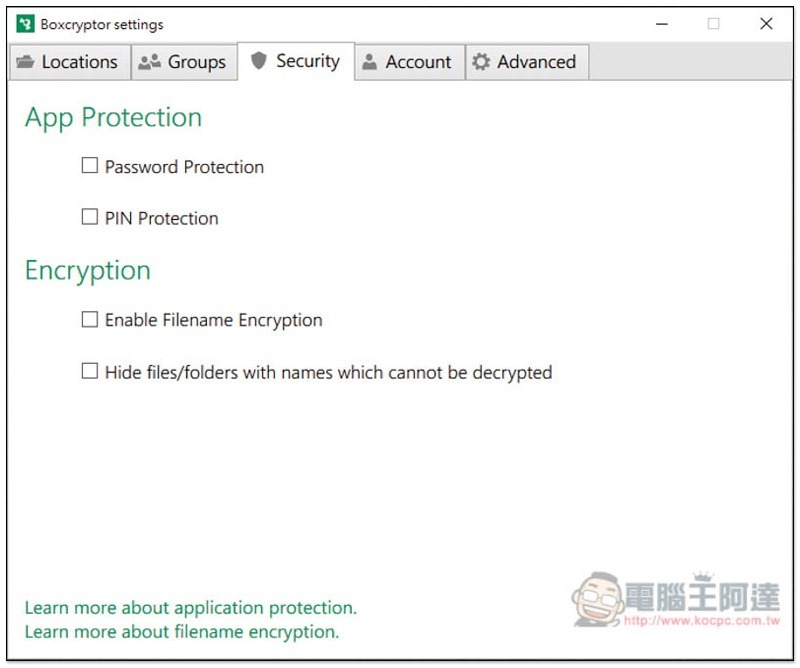Viewport: 800px width, 668px height.
Task: Click the Boxcryptor settings window title text
Action: pos(102,24)
